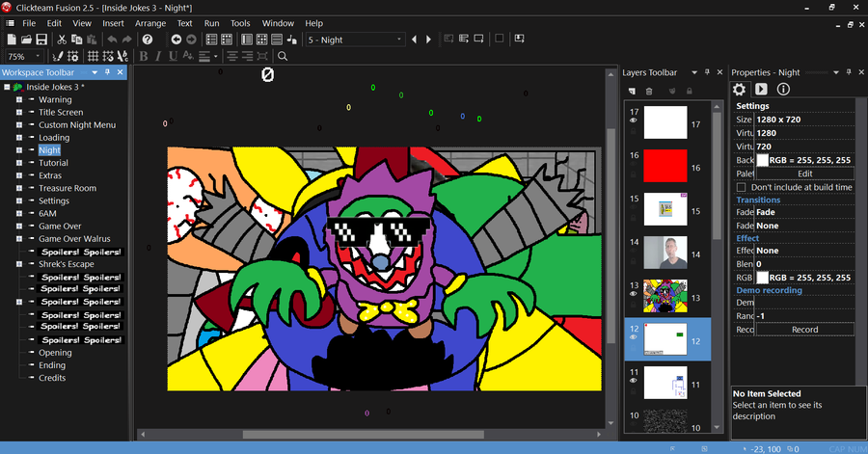
Task: Open the File menu
Action: [x=29, y=23]
